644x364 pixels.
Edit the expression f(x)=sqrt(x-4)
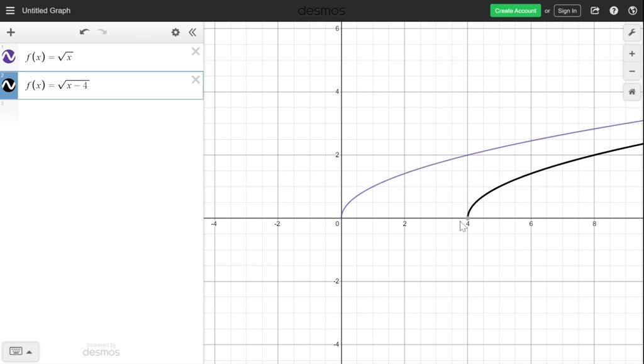tap(57, 85)
